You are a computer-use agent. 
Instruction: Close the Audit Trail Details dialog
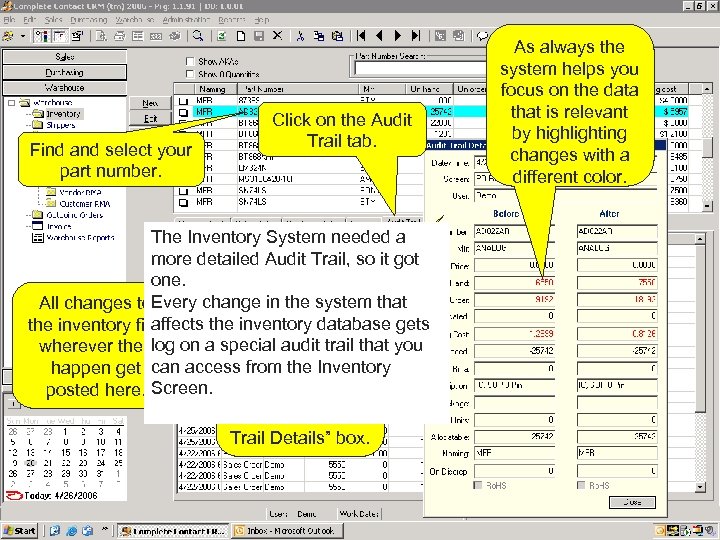point(632,502)
